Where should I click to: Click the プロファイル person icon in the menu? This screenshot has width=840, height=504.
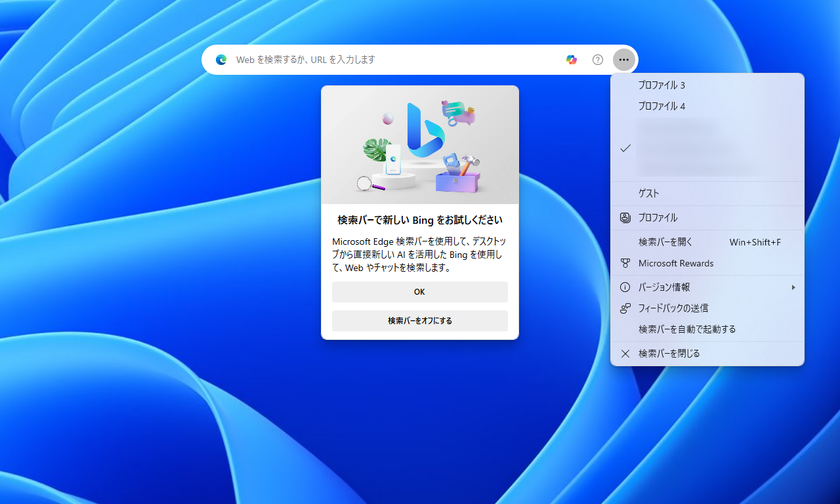pyautogui.click(x=624, y=217)
